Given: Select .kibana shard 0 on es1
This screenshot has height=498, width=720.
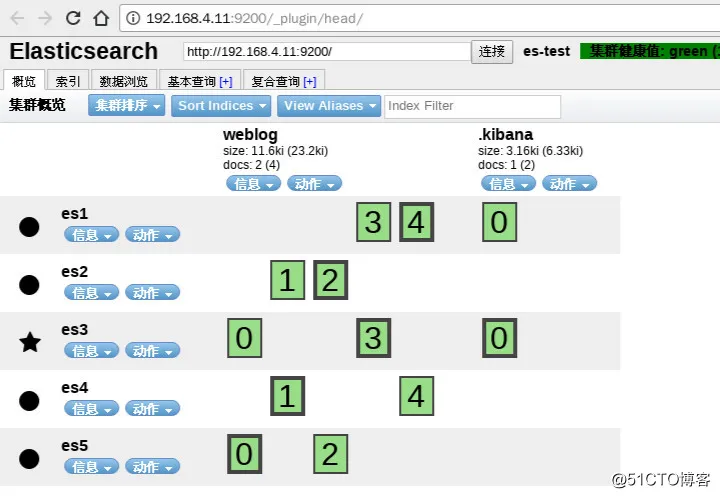Looking at the screenshot, I should [x=500, y=222].
